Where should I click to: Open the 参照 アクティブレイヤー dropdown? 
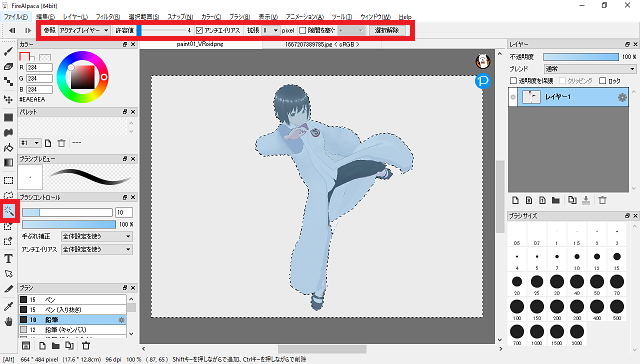point(84,30)
